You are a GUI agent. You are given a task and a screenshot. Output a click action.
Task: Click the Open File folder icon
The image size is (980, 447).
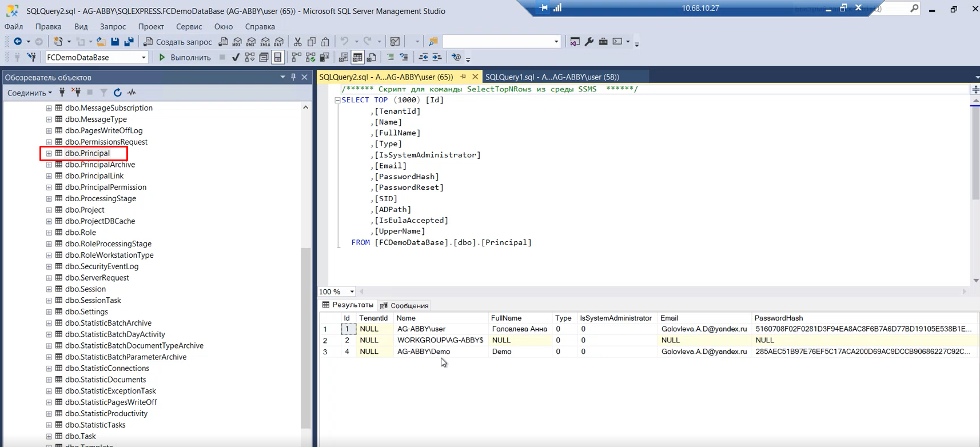[101, 41]
